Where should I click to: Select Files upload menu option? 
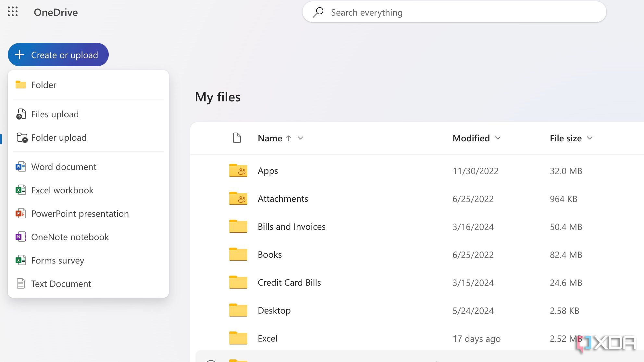pyautogui.click(x=88, y=114)
